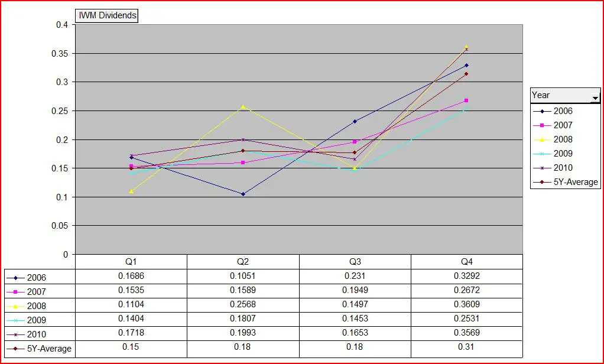
Task: Click the 0.1104 table value
Action: point(131,304)
